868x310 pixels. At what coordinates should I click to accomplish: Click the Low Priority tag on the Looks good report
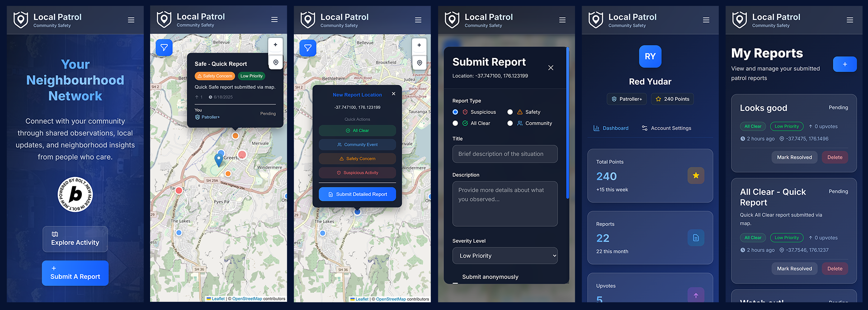tap(787, 127)
